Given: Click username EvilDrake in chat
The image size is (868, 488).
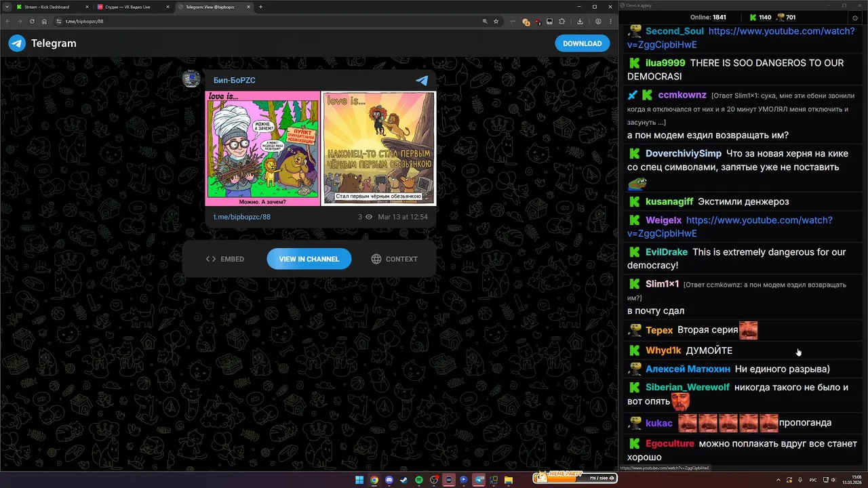Looking at the screenshot, I should click(x=667, y=252).
